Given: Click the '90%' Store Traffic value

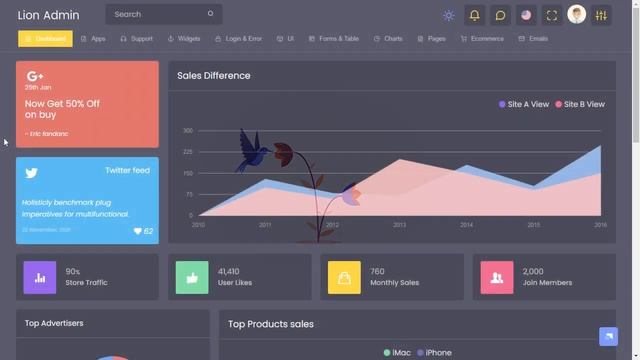Looking at the screenshot, I should point(73,271).
